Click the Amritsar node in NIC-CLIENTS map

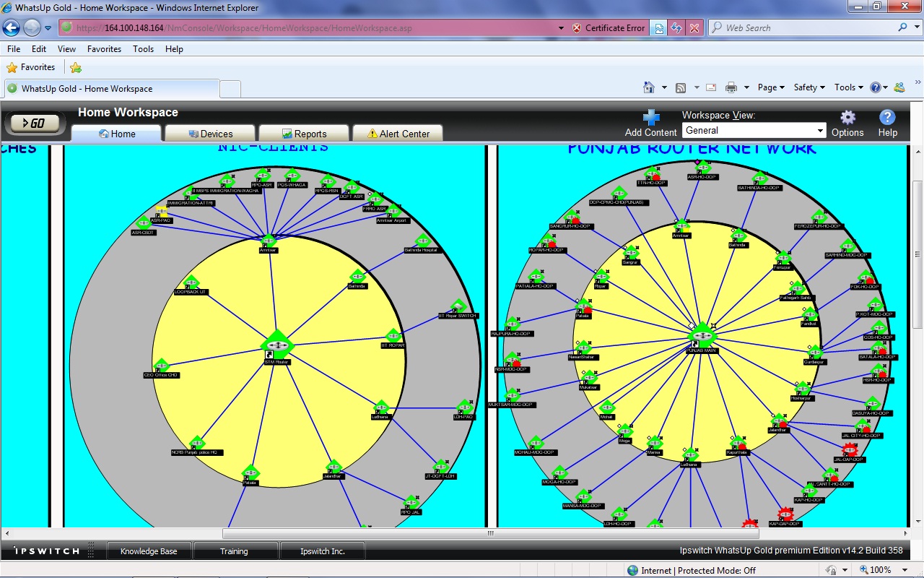tap(269, 241)
